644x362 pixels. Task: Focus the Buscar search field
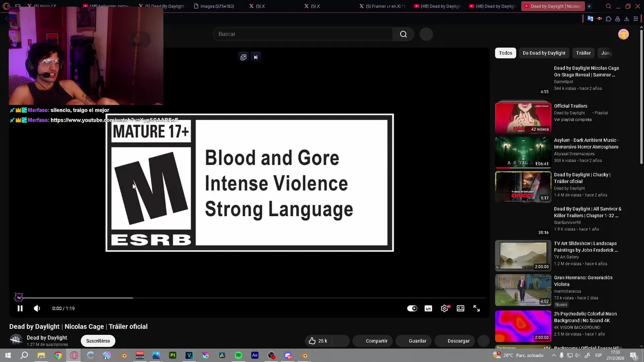click(303, 34)
